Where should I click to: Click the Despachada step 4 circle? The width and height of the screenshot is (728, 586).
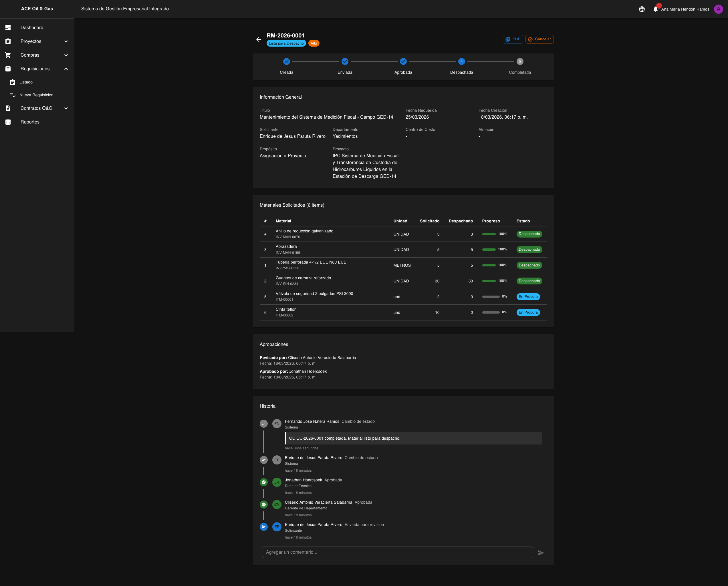pyautogui.click(x=461, y=61)
